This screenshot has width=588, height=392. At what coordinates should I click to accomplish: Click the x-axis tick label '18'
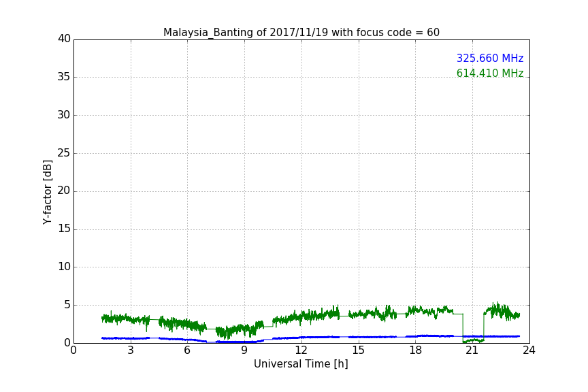416,350
